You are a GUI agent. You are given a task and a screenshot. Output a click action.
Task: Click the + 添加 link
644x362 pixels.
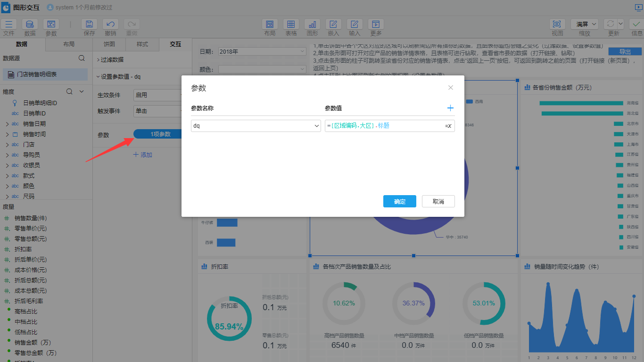[x=142, y=155]
